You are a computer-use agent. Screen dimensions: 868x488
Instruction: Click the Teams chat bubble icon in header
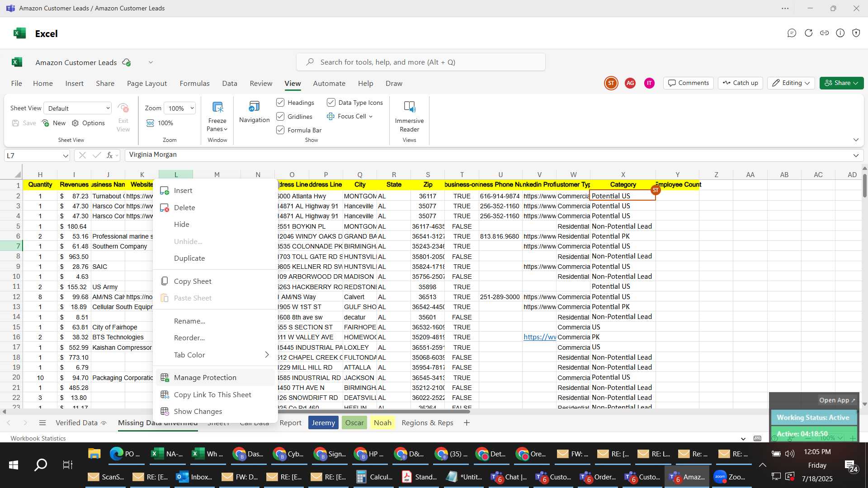792,33
